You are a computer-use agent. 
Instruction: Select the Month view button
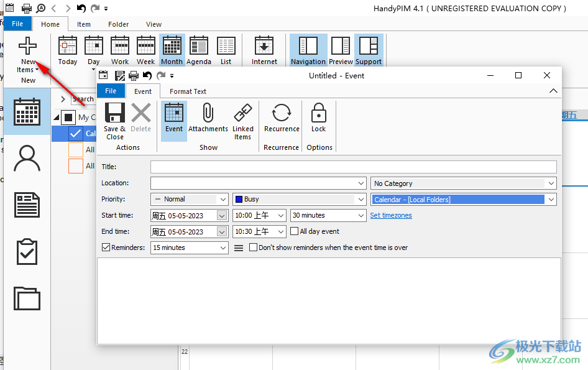[x=172, y=50]
